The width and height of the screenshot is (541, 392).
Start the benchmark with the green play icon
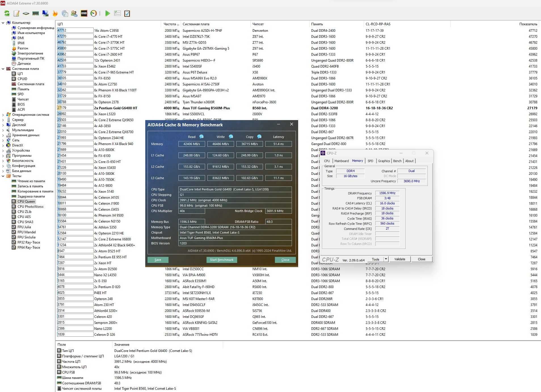108,13
